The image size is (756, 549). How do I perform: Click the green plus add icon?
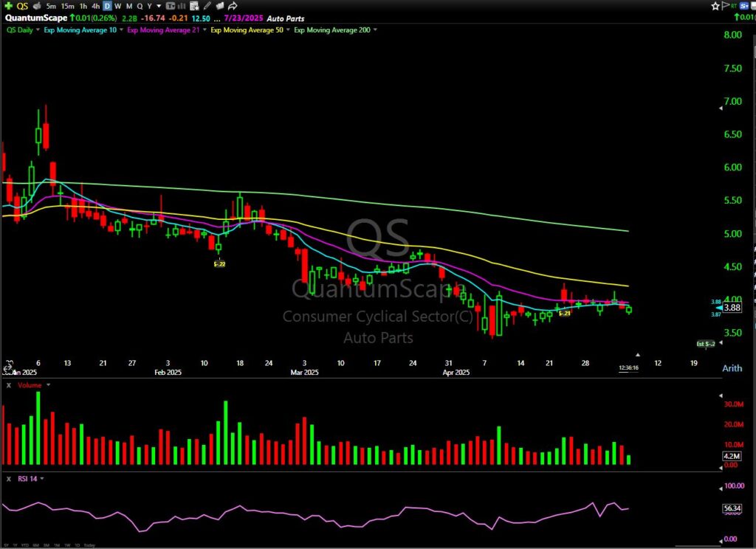9,6
